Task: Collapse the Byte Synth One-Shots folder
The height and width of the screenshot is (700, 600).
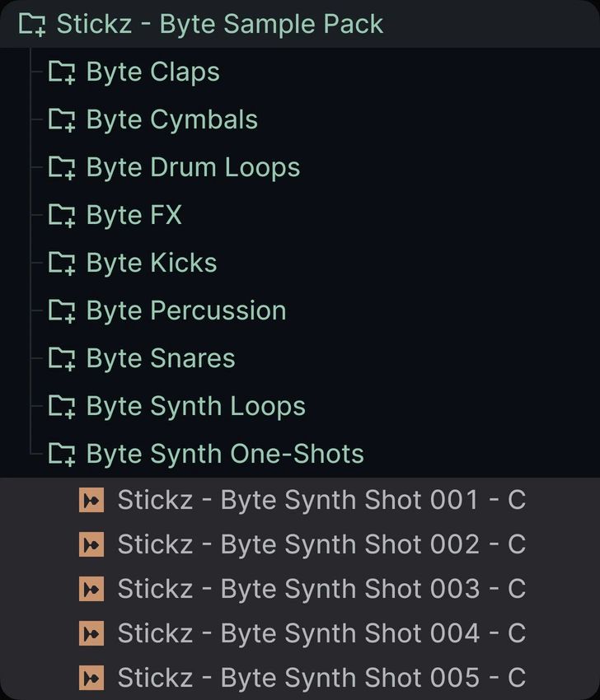Action: click(x=63, y=455)
